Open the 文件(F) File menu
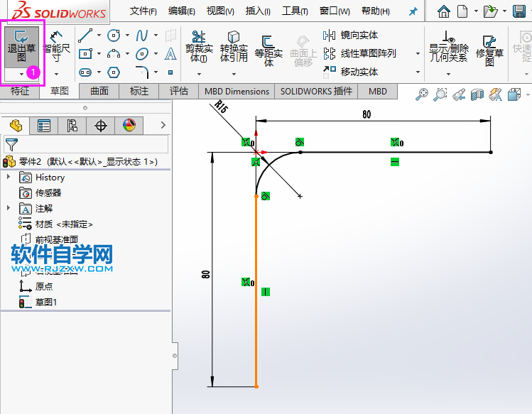 coord(143,11)
